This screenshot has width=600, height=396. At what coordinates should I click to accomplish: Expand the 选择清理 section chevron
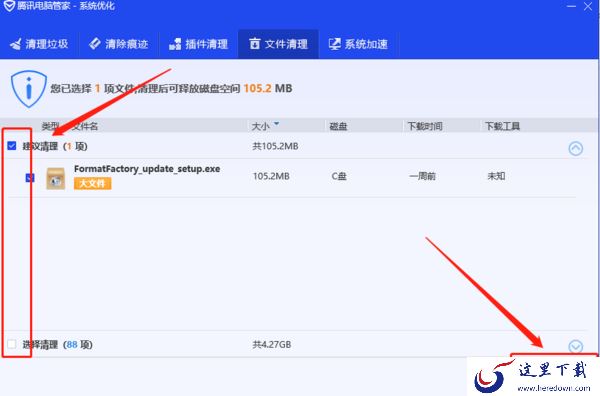tap(576, 346)
